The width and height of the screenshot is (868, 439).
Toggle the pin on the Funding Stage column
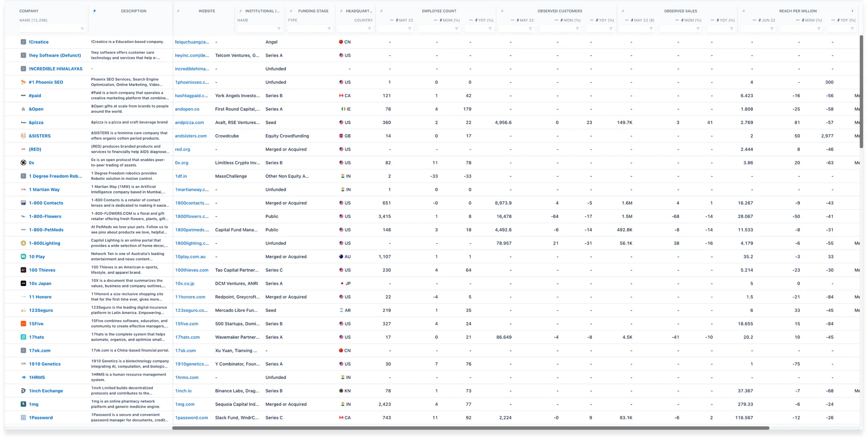pos(291,11)
